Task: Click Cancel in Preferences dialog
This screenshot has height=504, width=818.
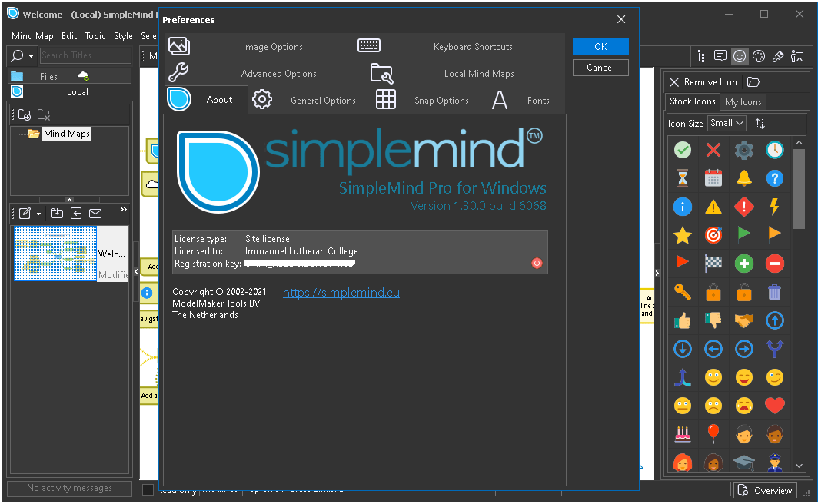Action: click(x=600, y=68)
